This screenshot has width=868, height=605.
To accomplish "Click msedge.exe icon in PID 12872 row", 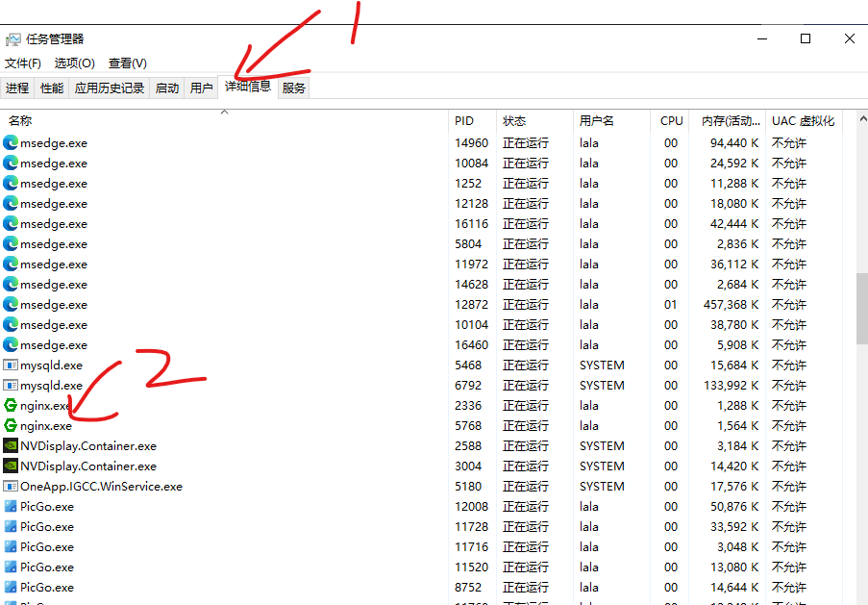I will coord(11,304).
